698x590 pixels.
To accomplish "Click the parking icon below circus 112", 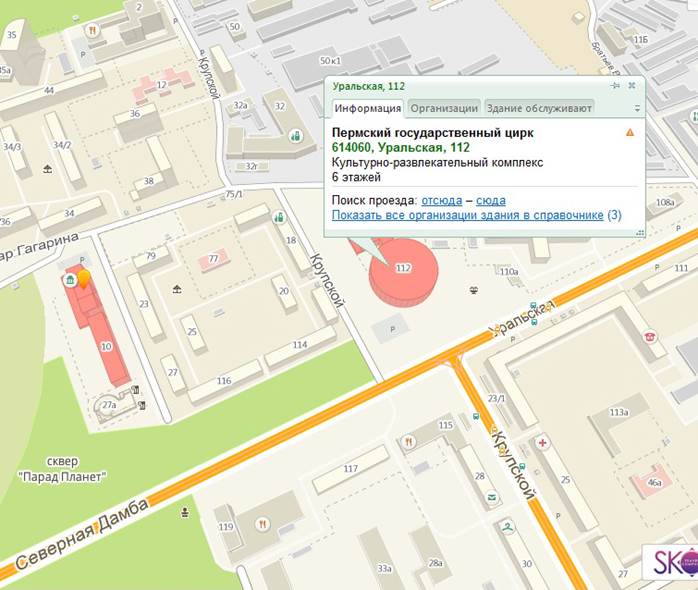I will point(393,330).
